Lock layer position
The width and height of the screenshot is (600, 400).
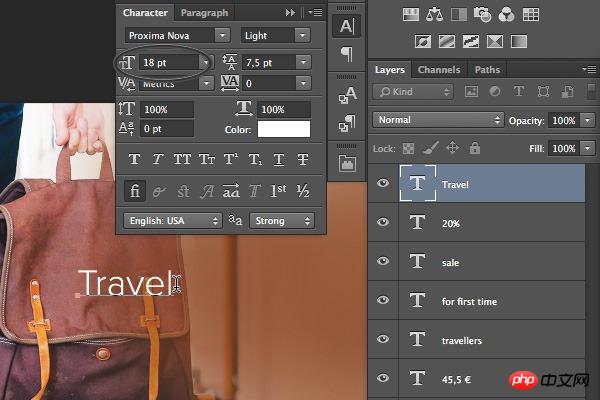point(452,148)
